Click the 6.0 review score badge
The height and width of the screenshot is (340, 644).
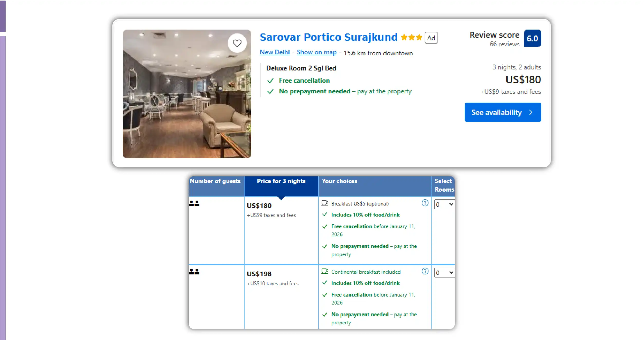point(532,38)
